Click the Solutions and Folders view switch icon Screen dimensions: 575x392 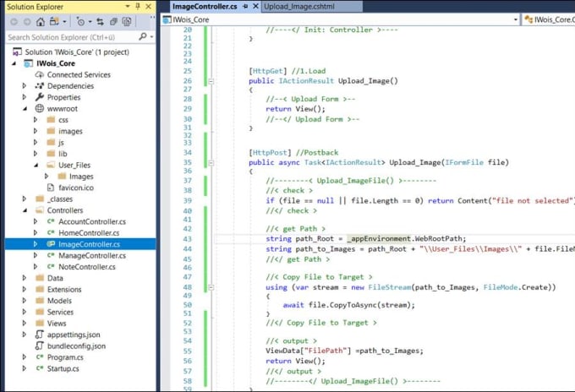(x=54, y=22)
